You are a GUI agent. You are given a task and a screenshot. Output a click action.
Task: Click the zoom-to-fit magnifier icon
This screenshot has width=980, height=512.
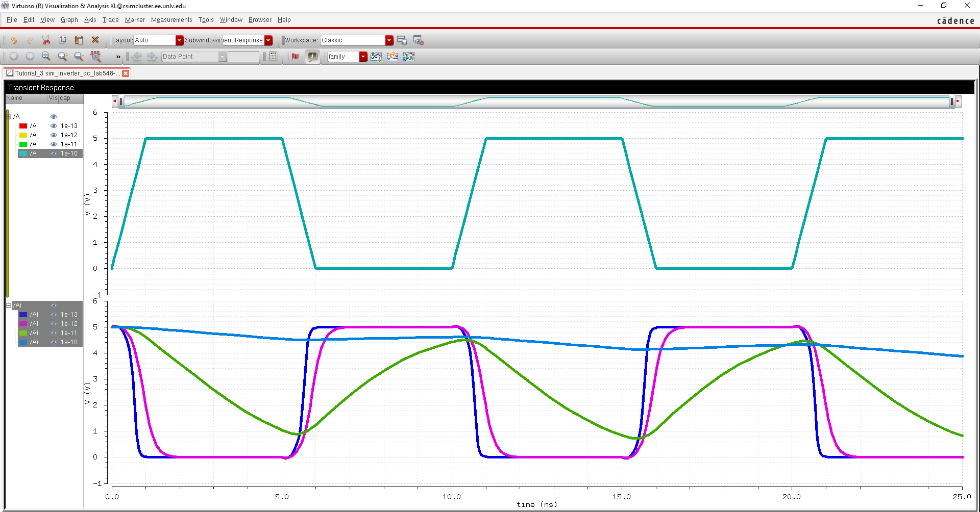pos(46,57)
